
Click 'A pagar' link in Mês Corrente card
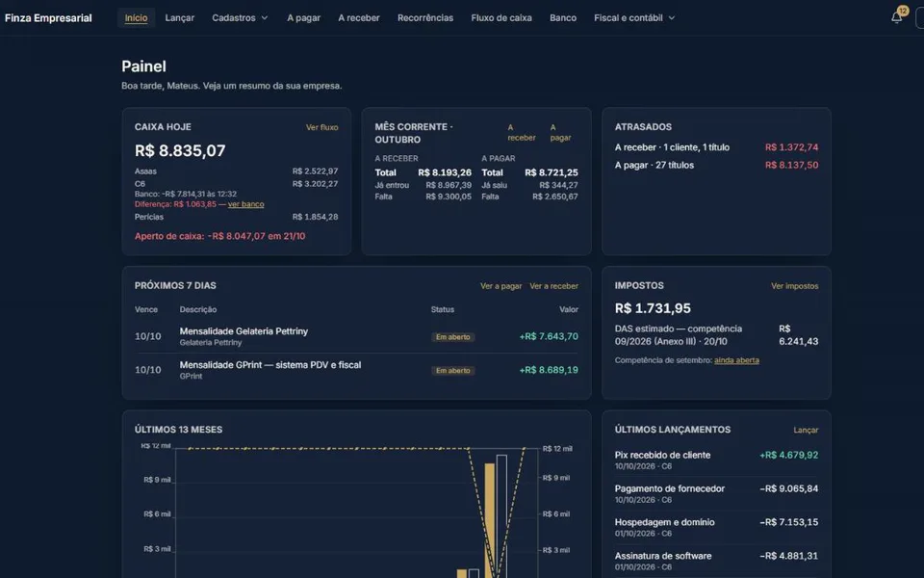click(x=560, y=132)
